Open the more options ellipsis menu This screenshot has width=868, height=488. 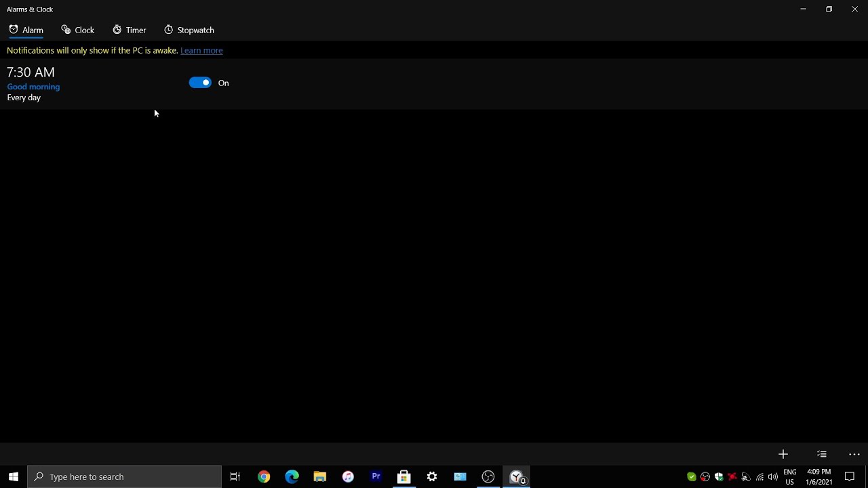tap(854, 454)
